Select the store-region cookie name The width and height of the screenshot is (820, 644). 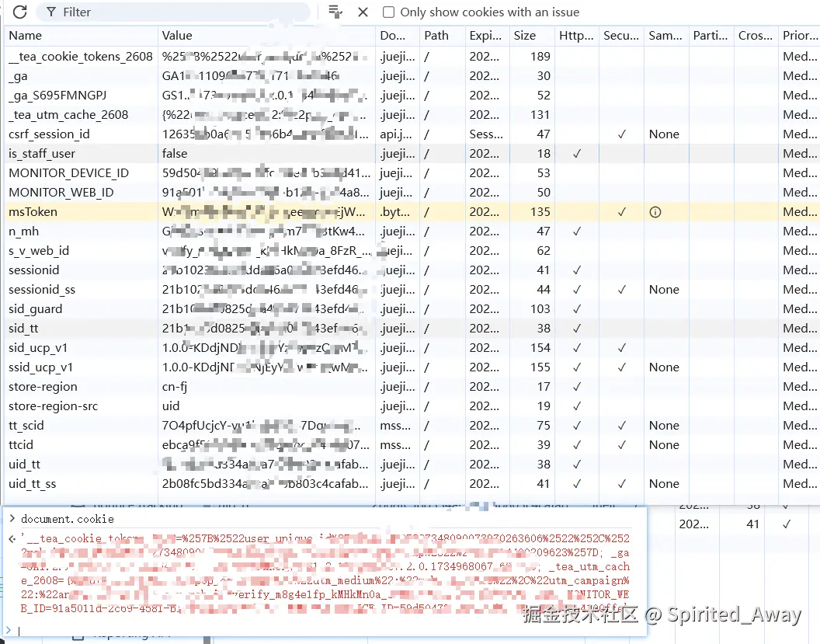click(x=43, y=387)
